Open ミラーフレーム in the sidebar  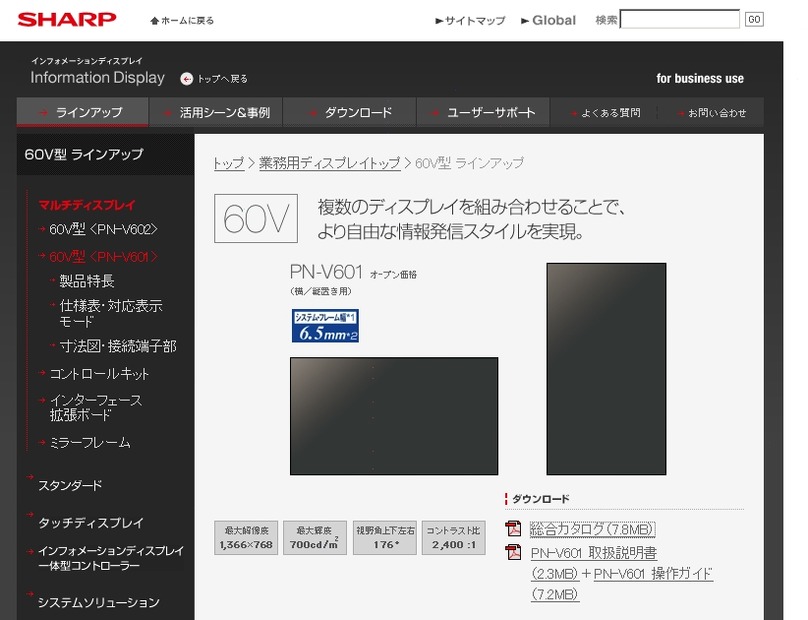90,443
